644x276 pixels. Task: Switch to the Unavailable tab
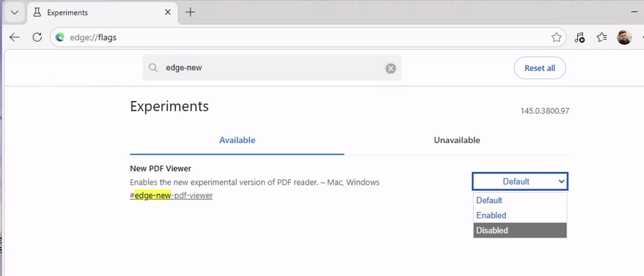point(457,140)
